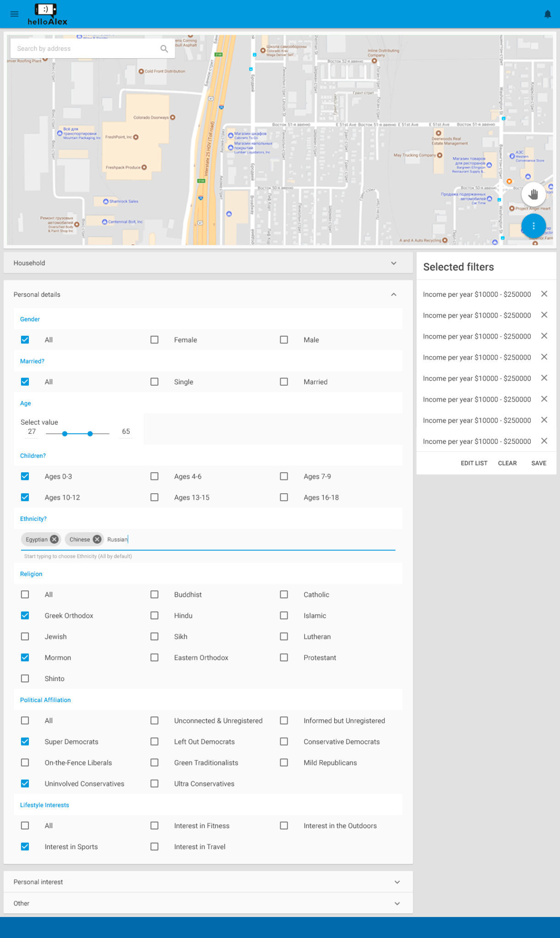Viewport: 560px width, 938px height.
Task: Click the right Age slider handle
Action: click(x=90, y=433)
